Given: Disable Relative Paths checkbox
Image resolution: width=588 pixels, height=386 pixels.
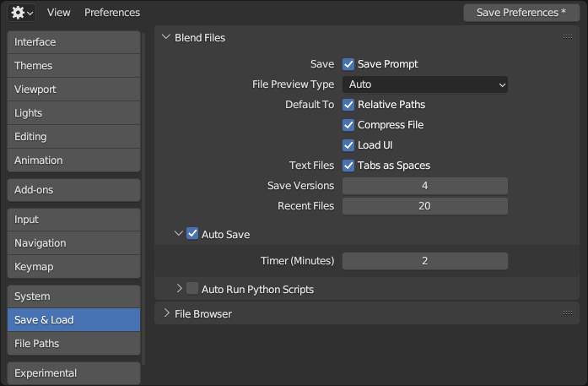Looking at the screenshot, I should [x=348, y=105].
